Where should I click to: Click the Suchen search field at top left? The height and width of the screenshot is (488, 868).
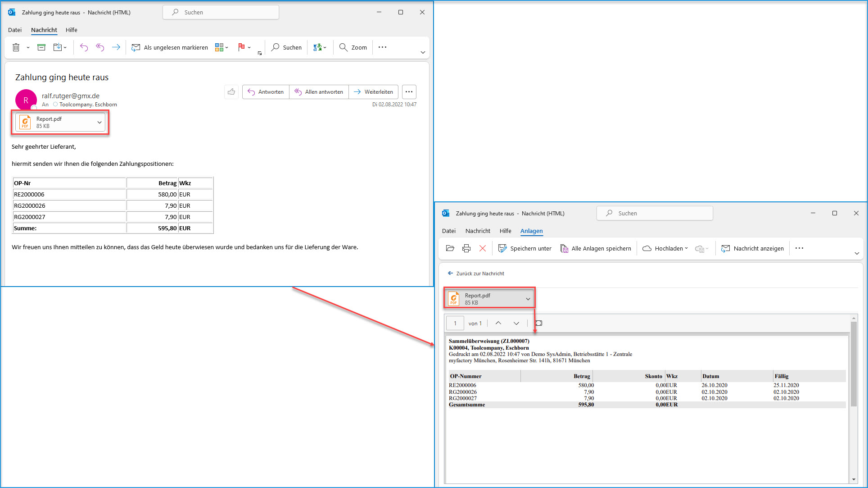[221, 13]
